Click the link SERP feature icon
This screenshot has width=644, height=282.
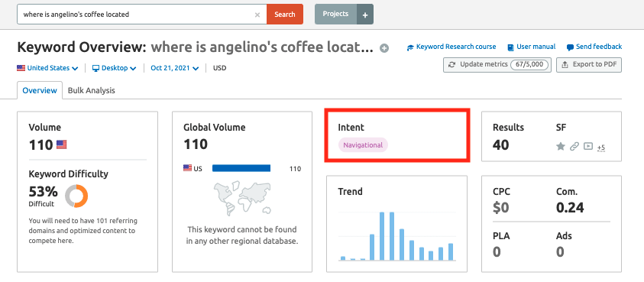point(574,146)
